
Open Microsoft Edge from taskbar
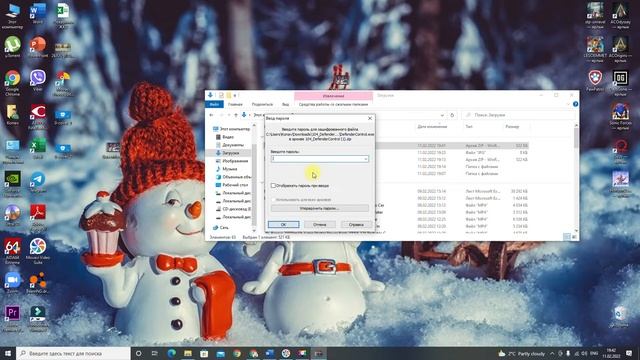(171, 353)
